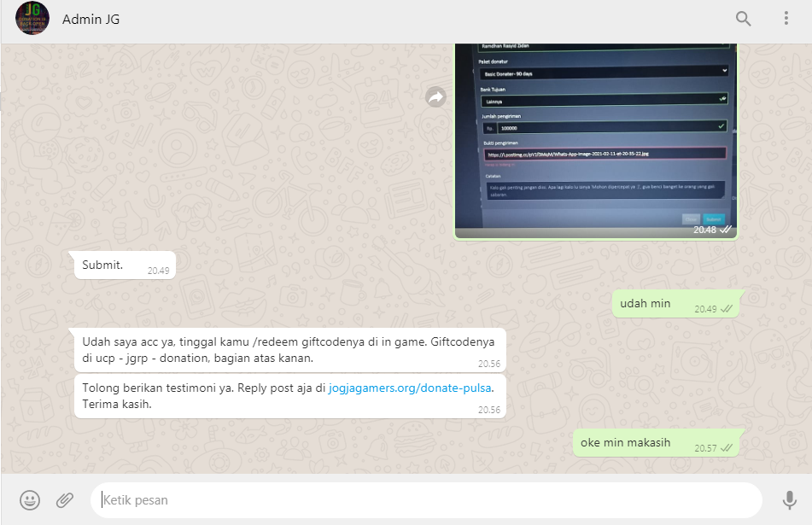This screenshot has height=525, width=812.
Task: Start voice message with microphone
Action: (789, 500)
